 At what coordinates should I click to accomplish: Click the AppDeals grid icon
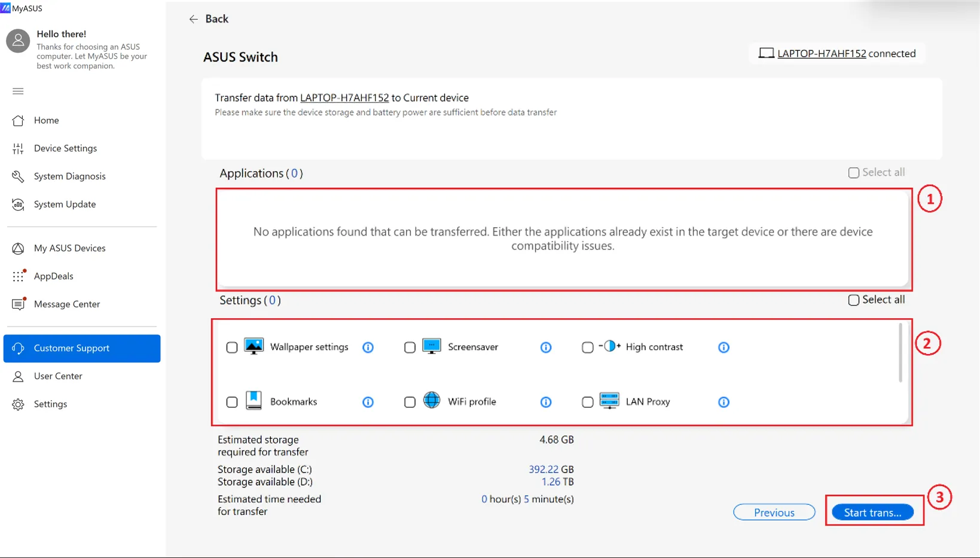(x=18, y=276)
